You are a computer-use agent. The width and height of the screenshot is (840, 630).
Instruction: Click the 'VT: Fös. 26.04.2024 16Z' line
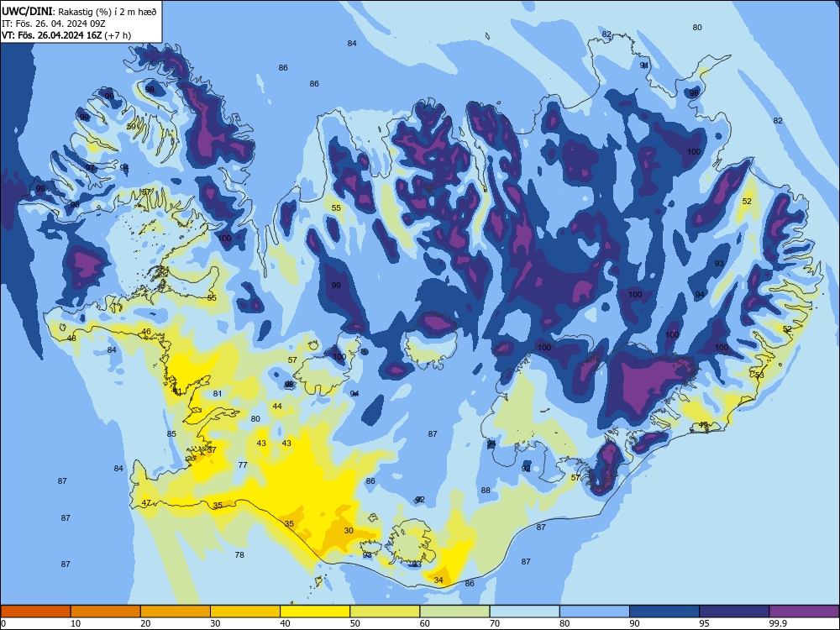pos(51,35)
